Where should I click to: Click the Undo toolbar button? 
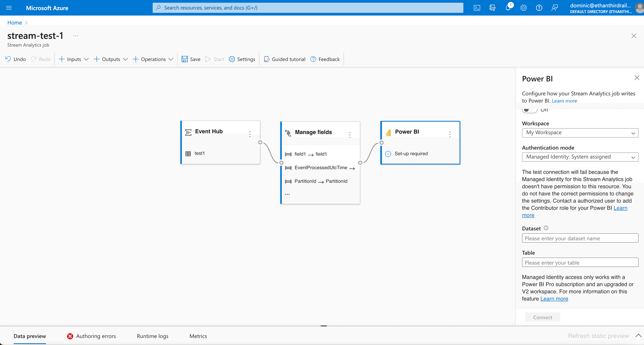coord(16,59)
